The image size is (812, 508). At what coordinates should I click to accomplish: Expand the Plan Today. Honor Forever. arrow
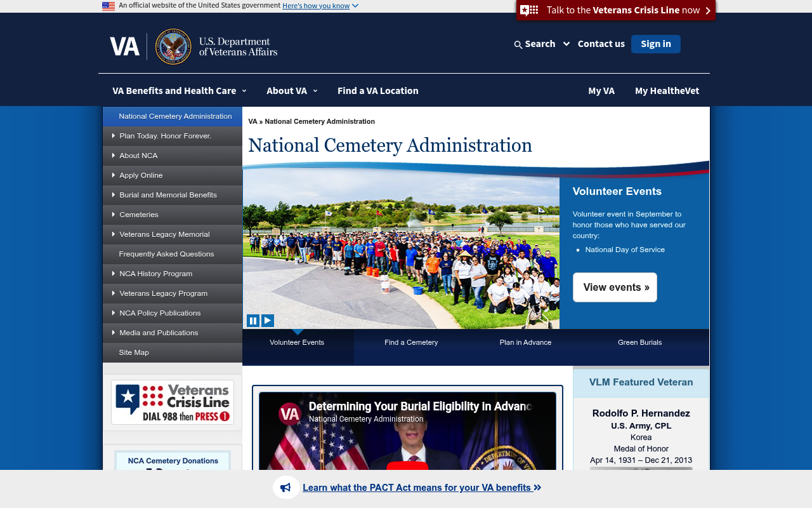(x=114, y=135)
